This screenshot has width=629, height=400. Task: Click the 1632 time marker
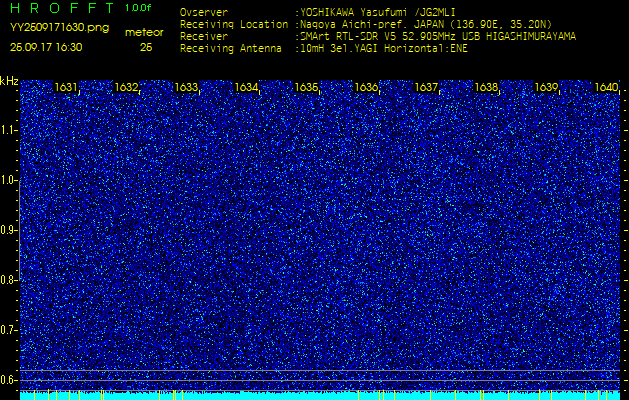click(126, 87)
